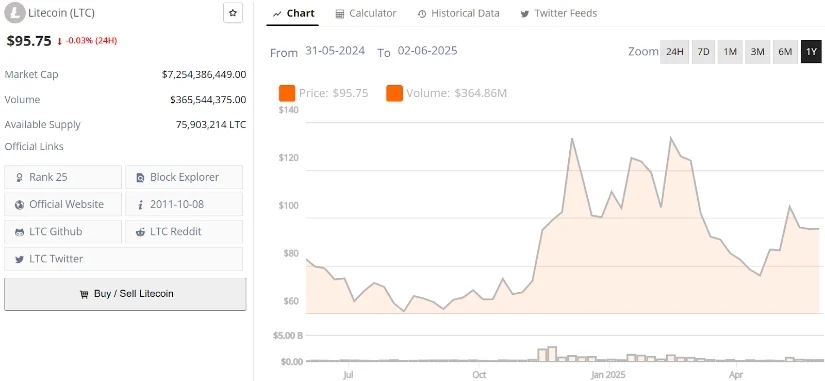Click the 2011-10-08 launch date button
825x381 pixels.
click(x=184, y=204)
